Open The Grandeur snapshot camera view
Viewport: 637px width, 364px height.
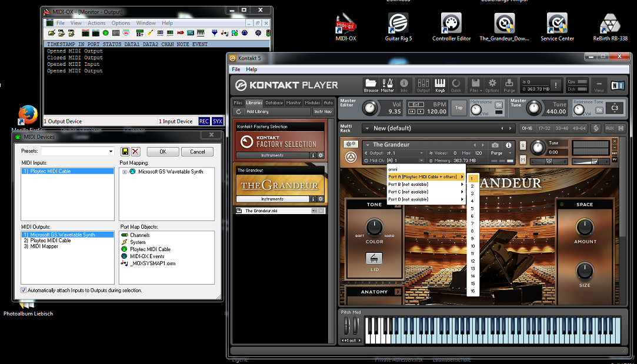click(x=495, y=145)
